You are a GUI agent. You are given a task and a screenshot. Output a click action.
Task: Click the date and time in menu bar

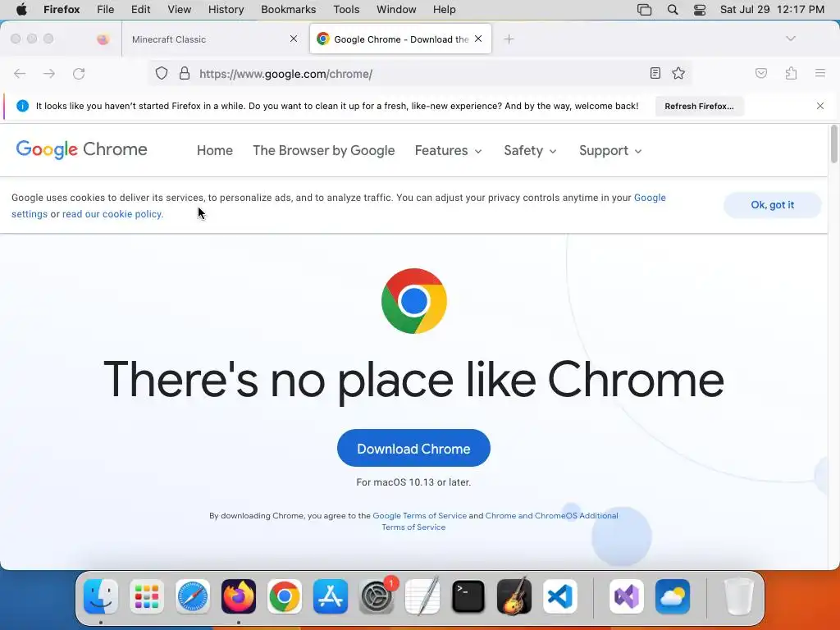click(x=772, y=10)
